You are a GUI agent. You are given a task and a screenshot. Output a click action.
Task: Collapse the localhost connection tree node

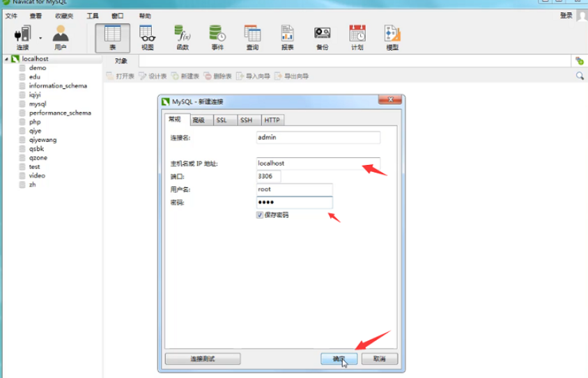(6, 58)
